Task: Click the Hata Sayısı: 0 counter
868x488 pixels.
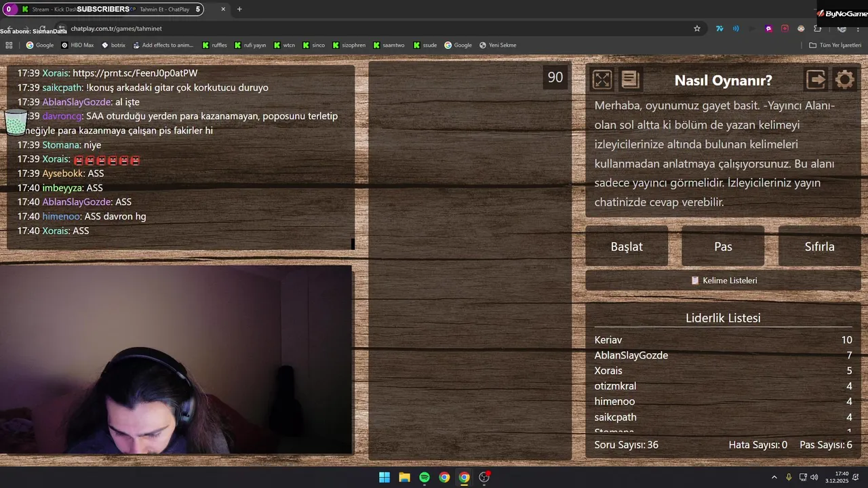Action: (758, 445)
